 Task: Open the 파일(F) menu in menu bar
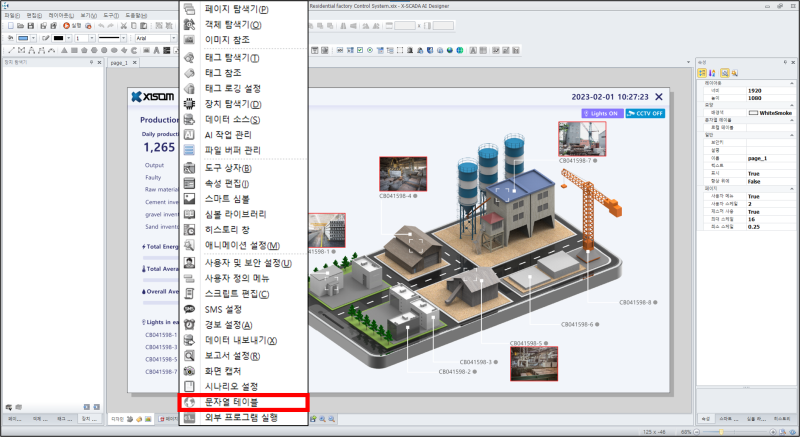pyautogui.click(x=12, y=16)
